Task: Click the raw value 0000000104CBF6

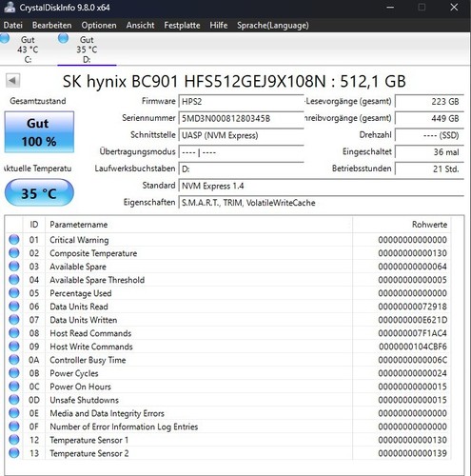Action: (x=412, y=347)
